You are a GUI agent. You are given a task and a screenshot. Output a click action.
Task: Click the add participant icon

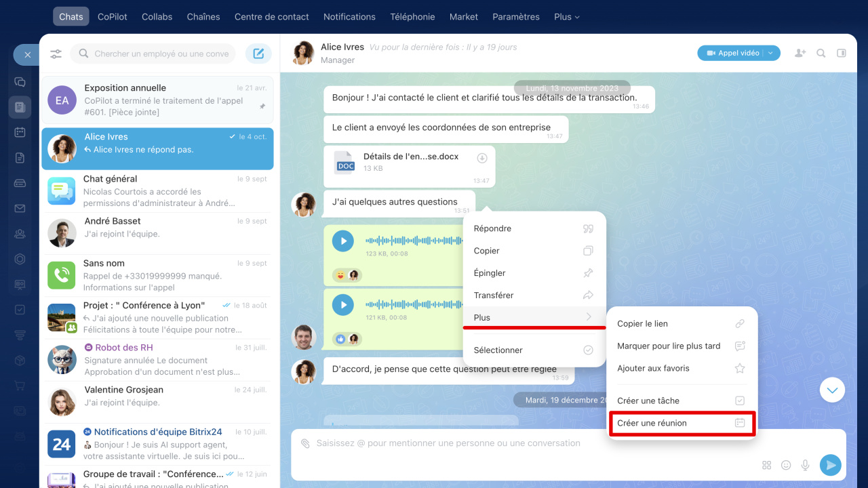800,53
